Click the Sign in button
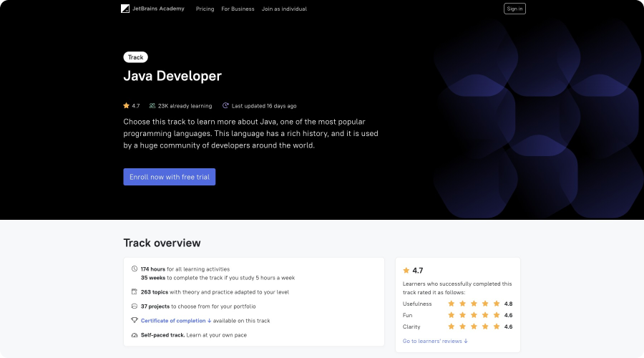Viewport: 644px width, 358px height. (514, 9)
